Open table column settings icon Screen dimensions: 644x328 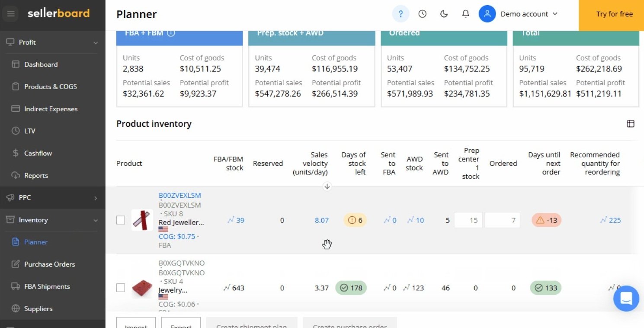(x=631, y=124)
